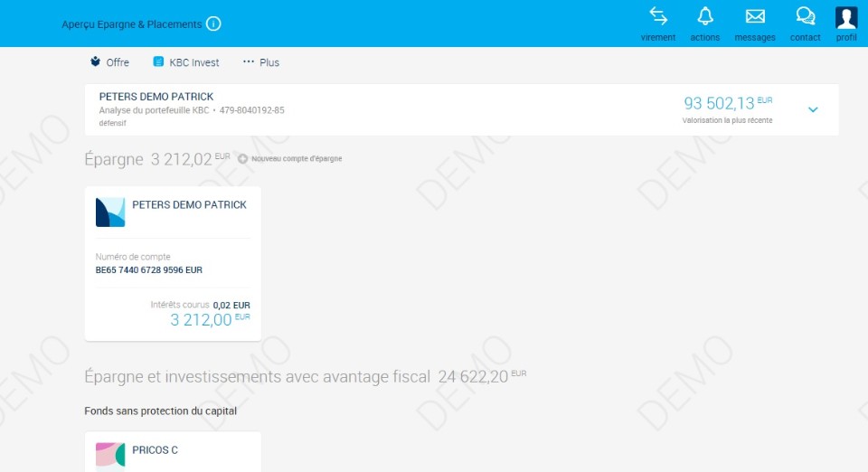Click the Valorisation la plus récente caption

pos(727,120)
